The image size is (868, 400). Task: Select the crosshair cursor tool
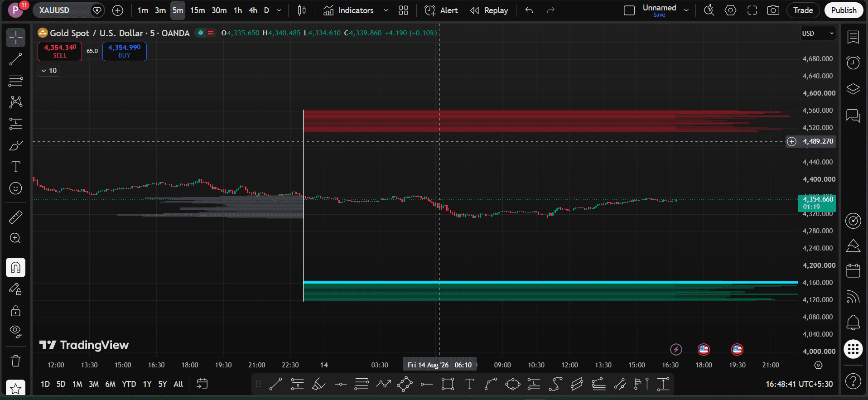point(16,38)
